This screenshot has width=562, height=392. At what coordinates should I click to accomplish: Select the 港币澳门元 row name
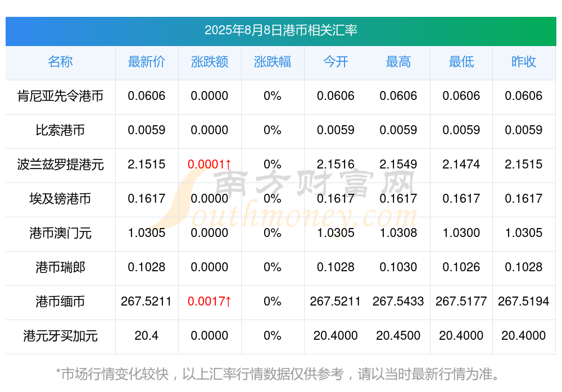pos(60,233)
